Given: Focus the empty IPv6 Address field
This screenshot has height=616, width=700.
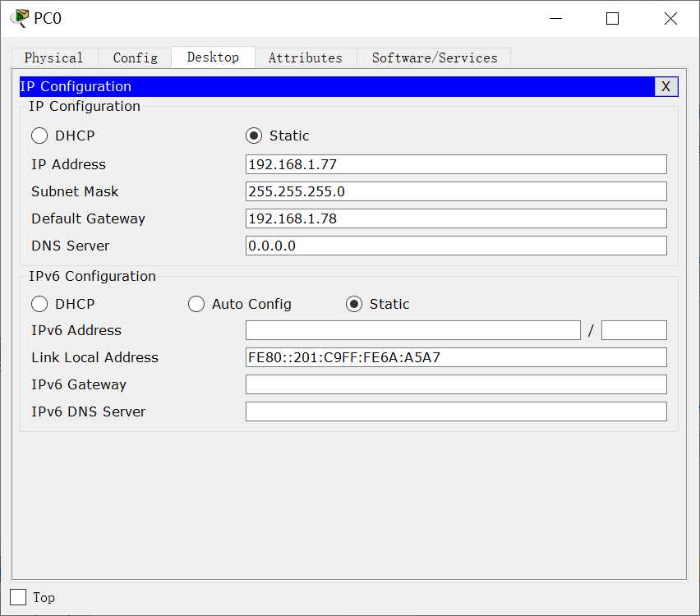Looking at the screenshot, I should point(413,330).
